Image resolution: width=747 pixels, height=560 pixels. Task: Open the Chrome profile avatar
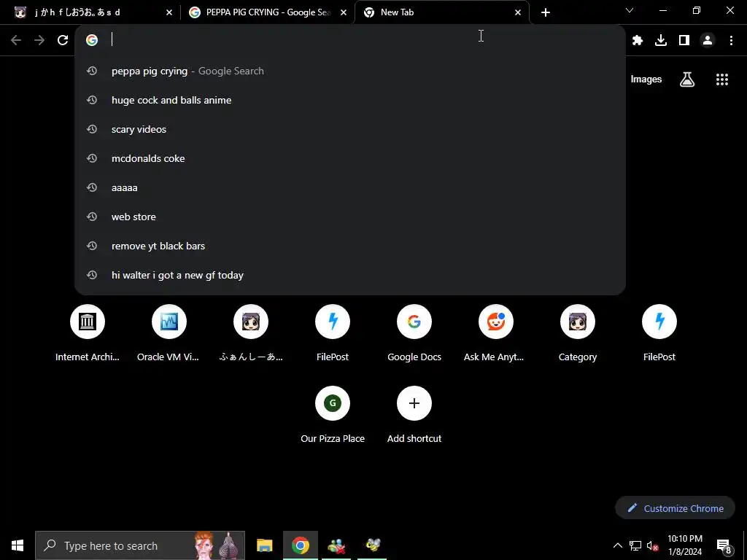tap(708, 41)
